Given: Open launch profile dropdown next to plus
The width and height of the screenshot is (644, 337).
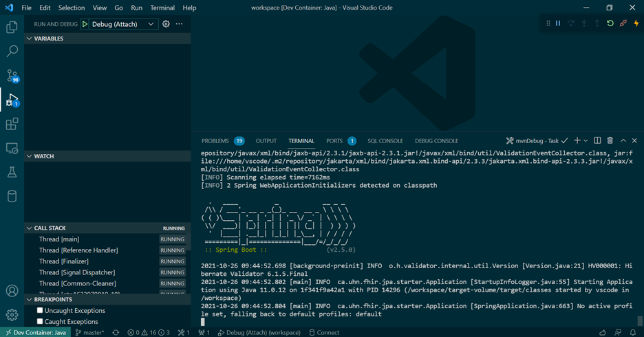Looking at the screenshot, I should click(586, 140).
